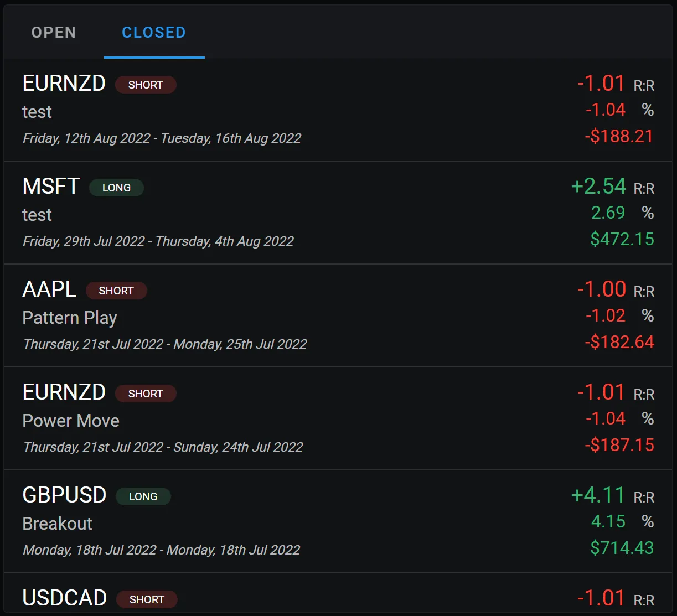677x616 pixels.
Task: Click the 'test' label under MSFT
Action: point(37,215)
